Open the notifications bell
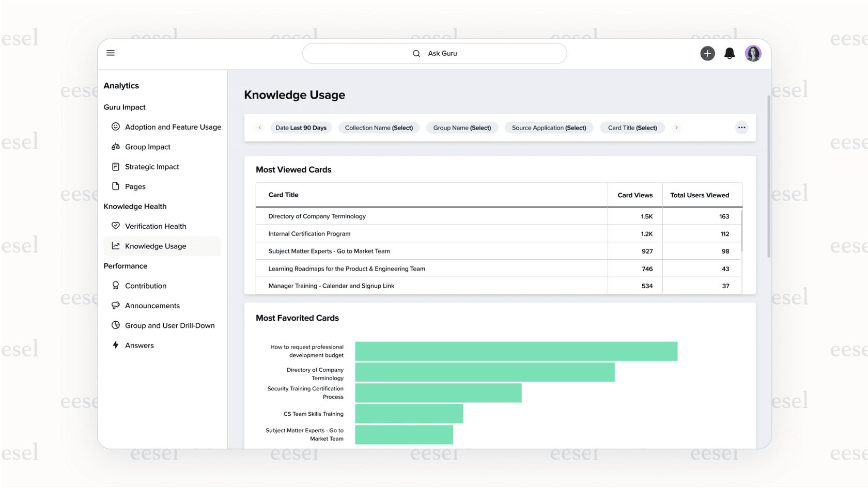This screenshot has width=868, height=488. (x=730, y=53)
